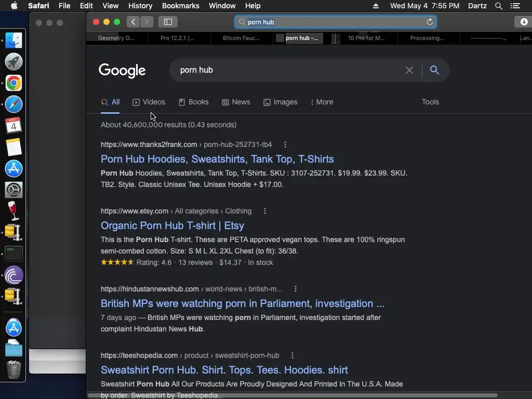This screenshot has height=399, width=532.
Task: Open the Help menu
Action: tap(253, 6)
